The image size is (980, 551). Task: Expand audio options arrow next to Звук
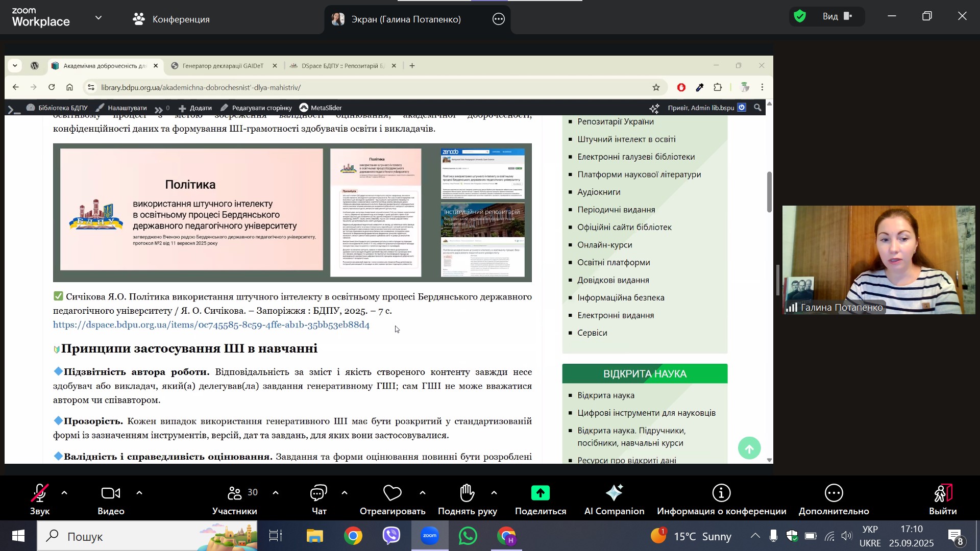[64, 493]
